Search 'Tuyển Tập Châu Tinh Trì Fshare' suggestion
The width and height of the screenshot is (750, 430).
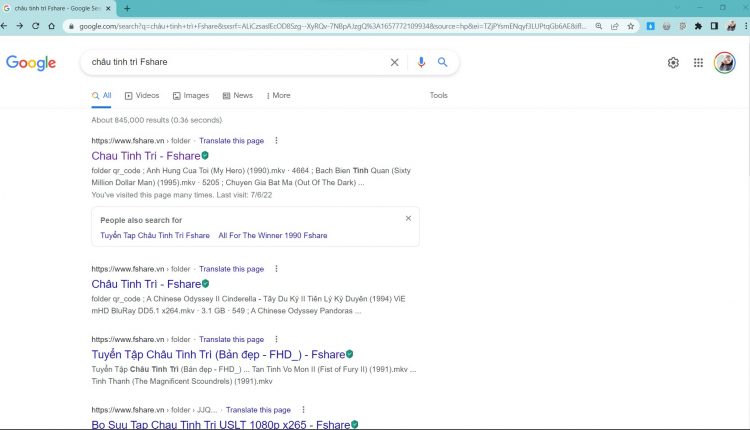click(155, 235)
